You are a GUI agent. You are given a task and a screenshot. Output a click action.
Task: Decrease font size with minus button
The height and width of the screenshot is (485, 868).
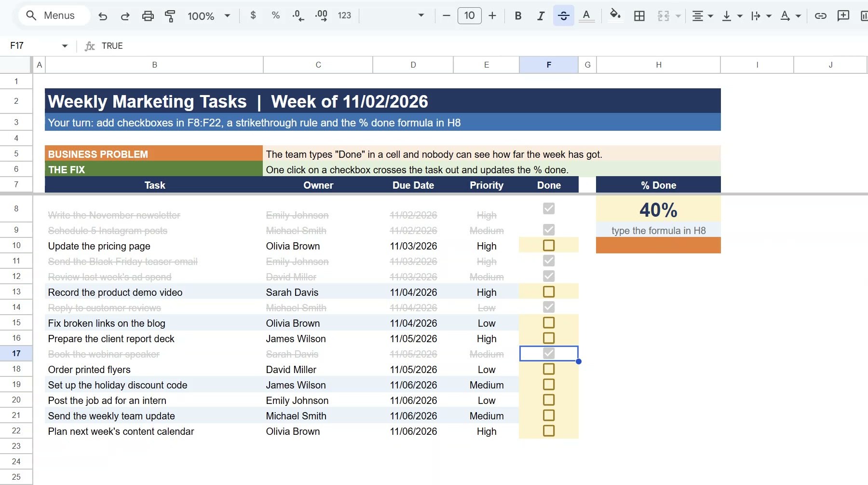(x=447, y=15)
